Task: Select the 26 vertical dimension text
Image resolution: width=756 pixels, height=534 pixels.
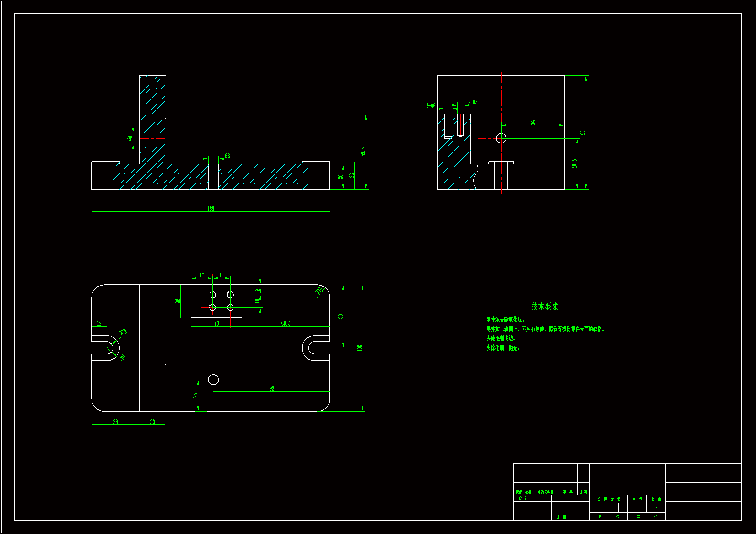Action: click(178, 301)
